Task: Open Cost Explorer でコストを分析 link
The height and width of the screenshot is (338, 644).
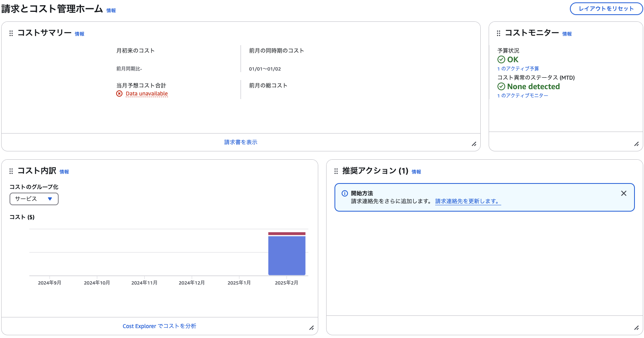Action: pyautogui.click(x=159, y=326)
